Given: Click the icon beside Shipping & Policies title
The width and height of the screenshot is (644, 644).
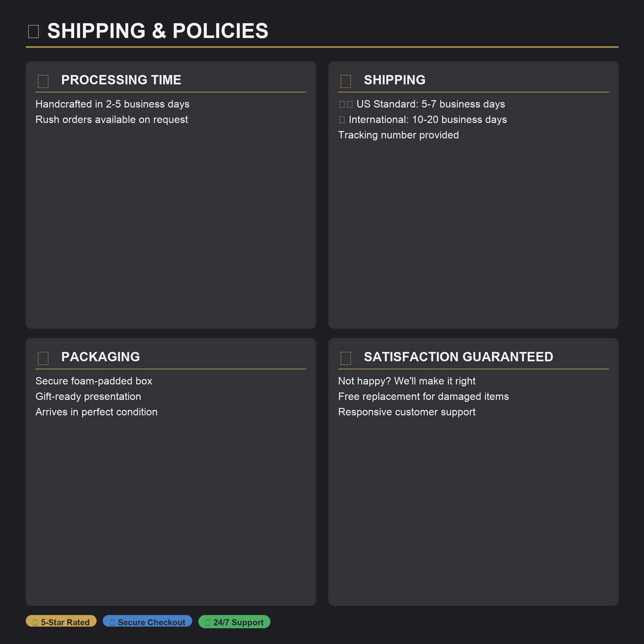Looking at the screenshot, I should pos(33,32).
